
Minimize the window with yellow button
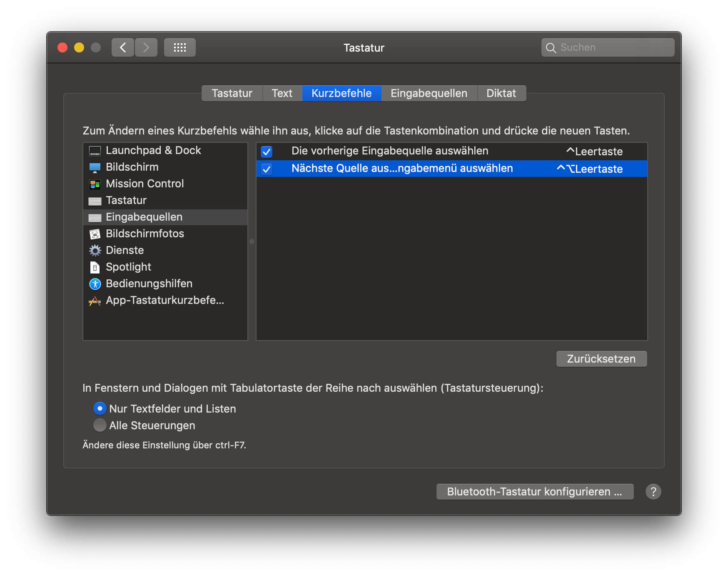[79, 47]
